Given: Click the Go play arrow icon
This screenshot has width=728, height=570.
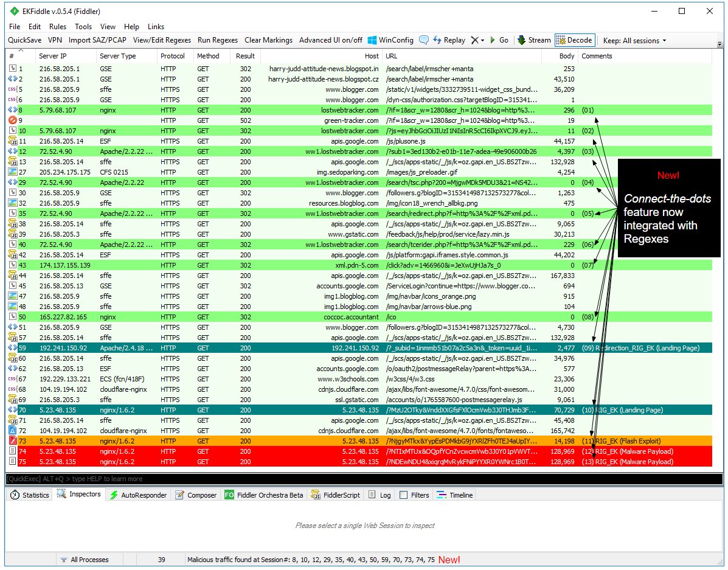Looking at the screenshot, I should click(493, 40).
